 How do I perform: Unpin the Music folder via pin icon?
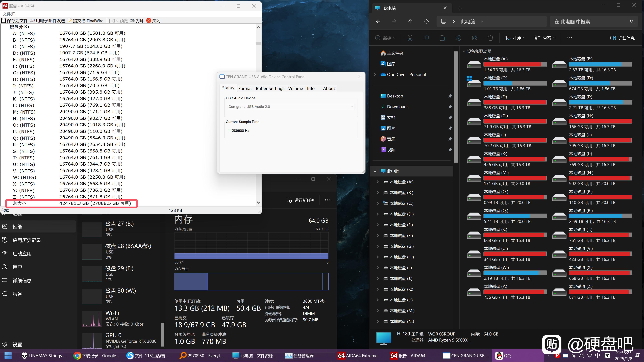(x=450, y=139)
